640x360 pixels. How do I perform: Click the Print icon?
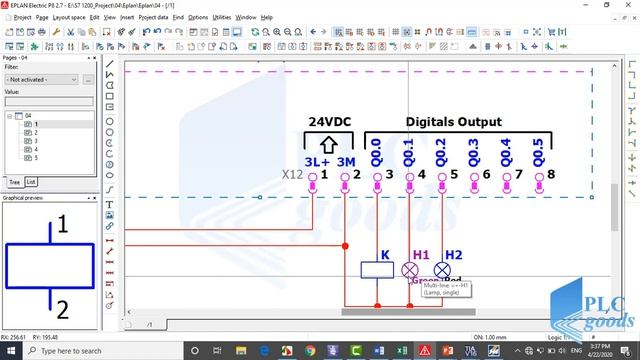(42, 32)
